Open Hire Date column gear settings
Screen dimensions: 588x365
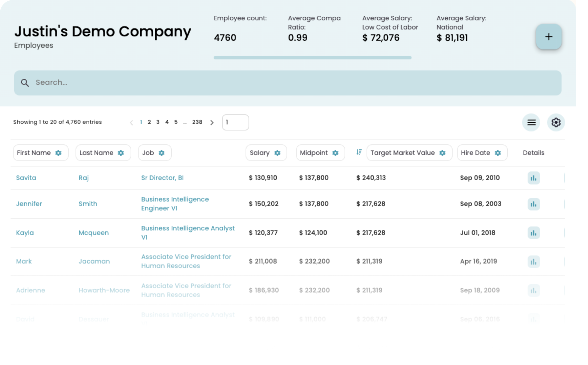coord(498,153)
